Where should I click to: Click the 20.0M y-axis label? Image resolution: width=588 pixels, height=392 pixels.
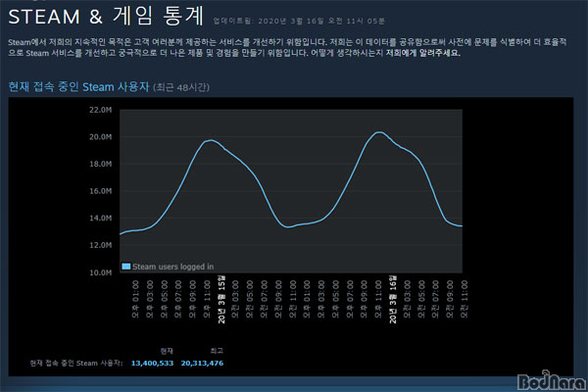pos(100,137)
